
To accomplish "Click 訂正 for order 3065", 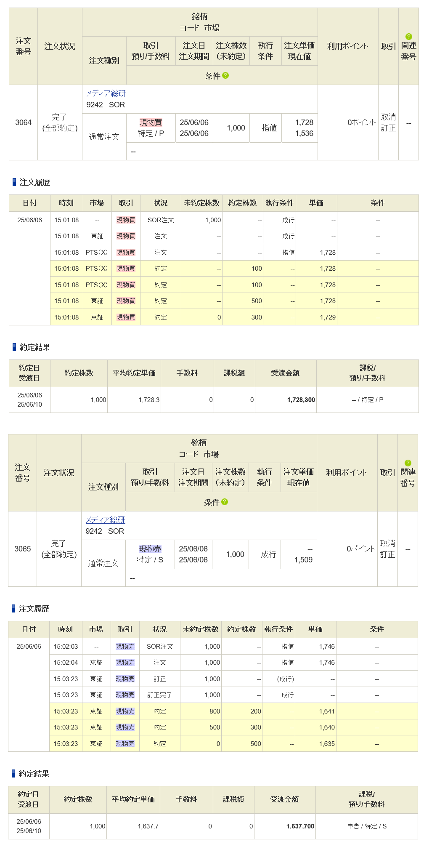I will coord(387,554).
